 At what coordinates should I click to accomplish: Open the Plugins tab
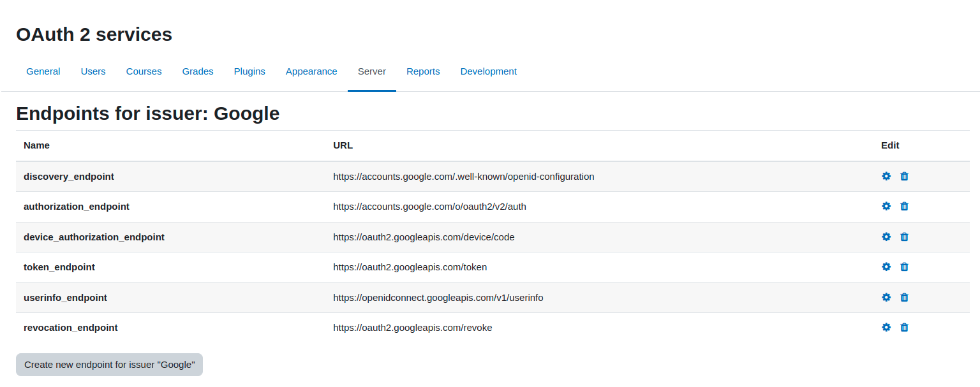tap(249, 71)
